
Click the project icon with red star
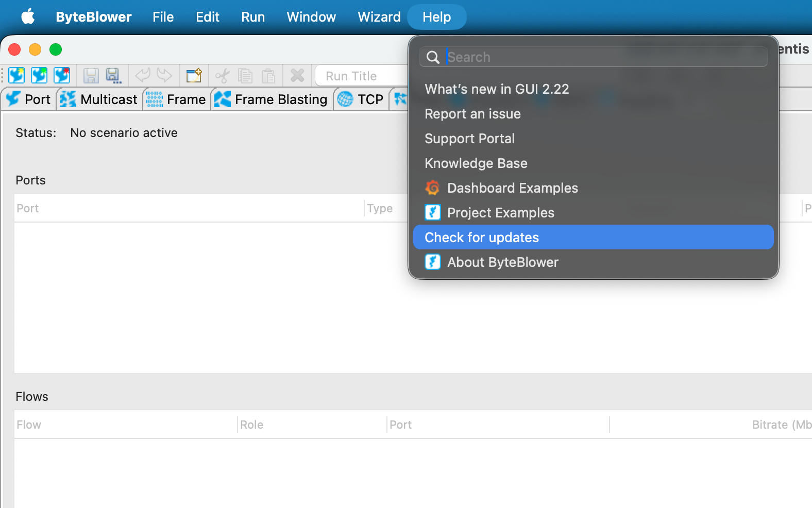[62, 76]
